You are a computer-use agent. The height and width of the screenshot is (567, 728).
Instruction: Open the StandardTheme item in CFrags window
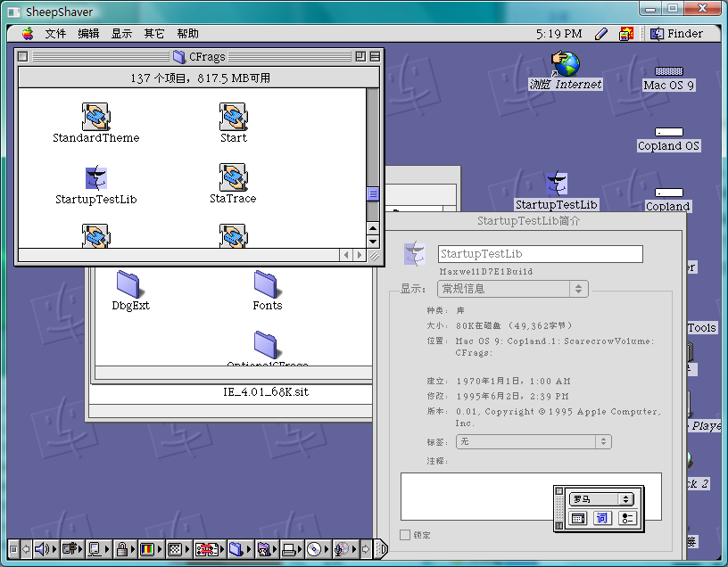pyautogui.click(x=95, y=117)
